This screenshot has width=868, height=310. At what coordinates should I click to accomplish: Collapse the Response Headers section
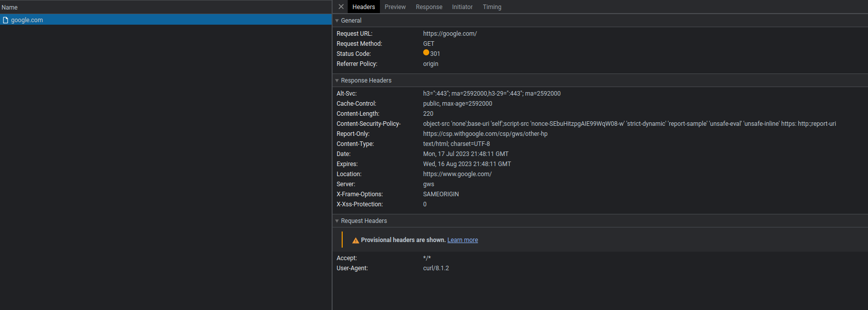(337, 81)
